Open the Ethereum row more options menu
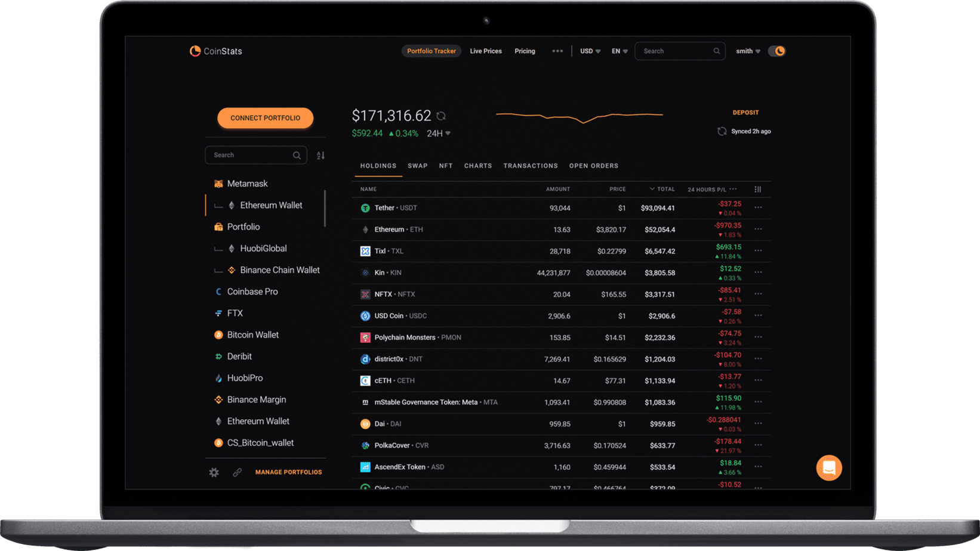This screenshot has height=551, width=980. pyautogui.click(x=758, y=229)
